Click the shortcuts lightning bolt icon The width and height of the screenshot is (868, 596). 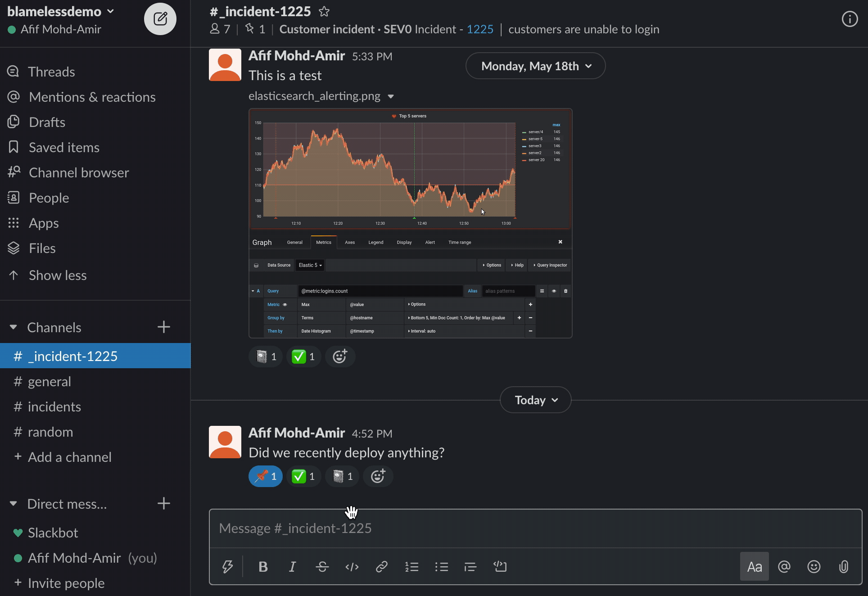coord(227,566)
